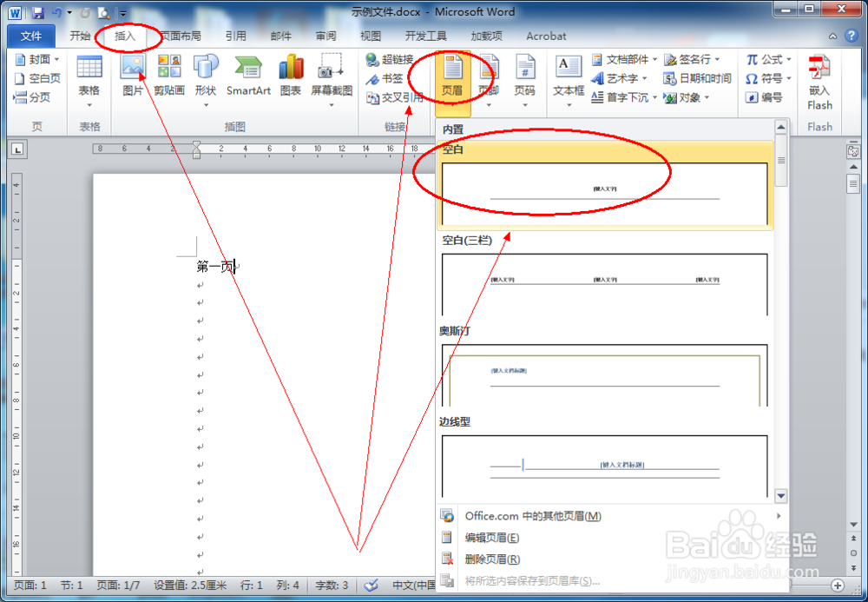Minimize the ribbon with the caret icon
The height and width of the screenshot is (602, 868).
click(x=832, y=36)
